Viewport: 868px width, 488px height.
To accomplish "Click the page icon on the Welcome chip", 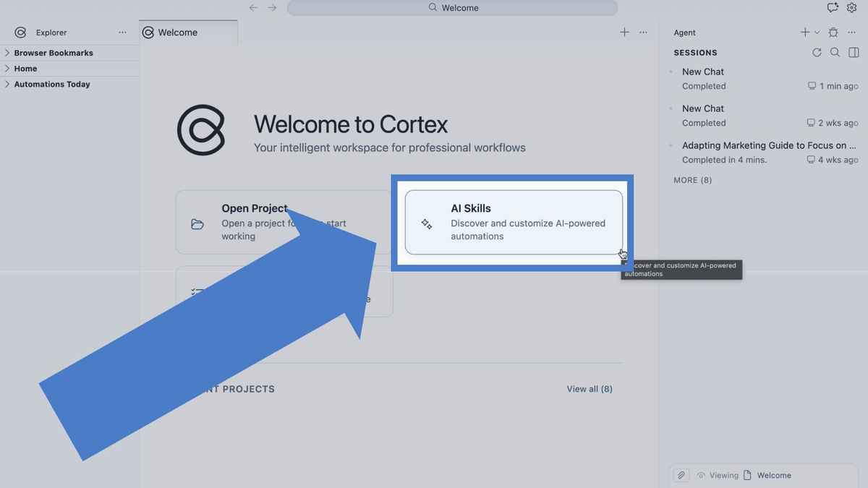I will [x=748, y=475].
